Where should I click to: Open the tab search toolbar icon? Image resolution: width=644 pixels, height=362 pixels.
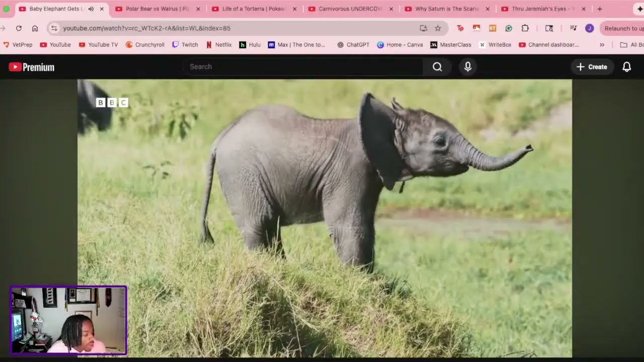point(549,29)
